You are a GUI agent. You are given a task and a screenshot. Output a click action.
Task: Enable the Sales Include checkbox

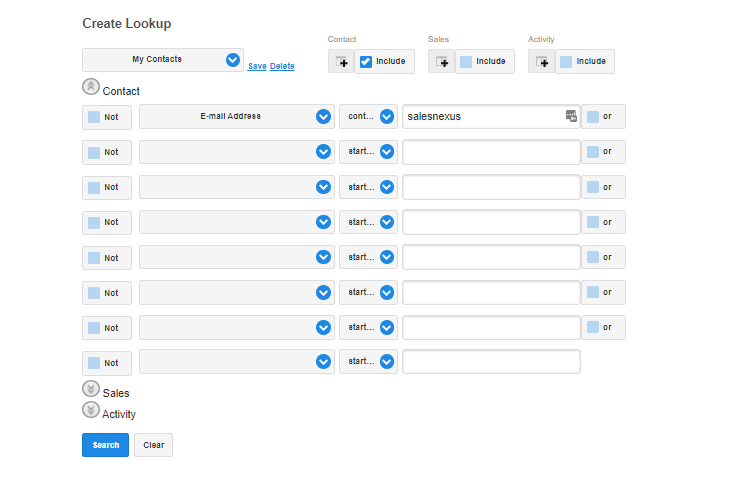(x=466, y=61)
